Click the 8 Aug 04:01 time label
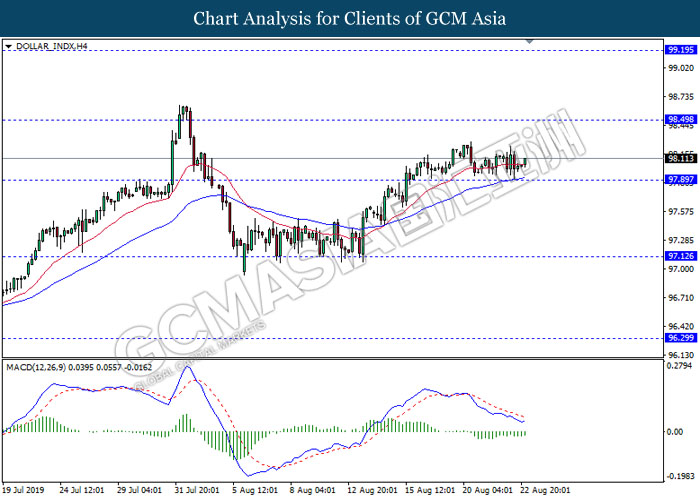The height and width of the screenshot is (500, 700). [x=312, y=490]
